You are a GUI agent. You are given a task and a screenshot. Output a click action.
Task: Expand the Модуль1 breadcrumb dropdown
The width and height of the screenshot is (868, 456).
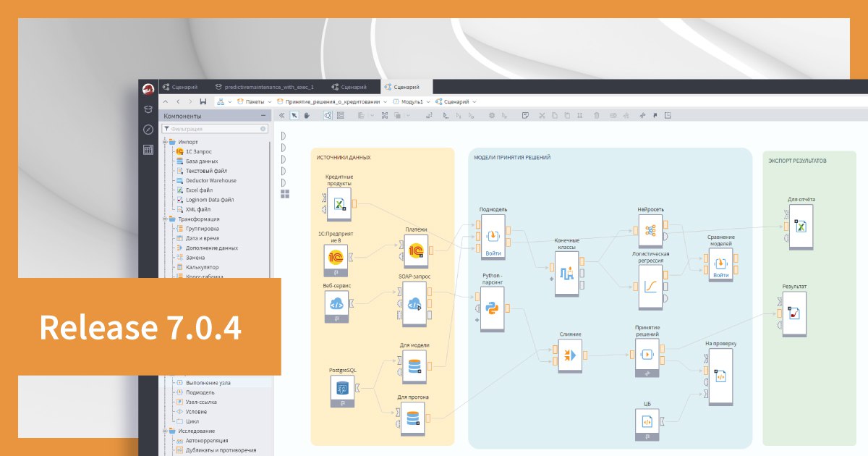click(428, 102)
